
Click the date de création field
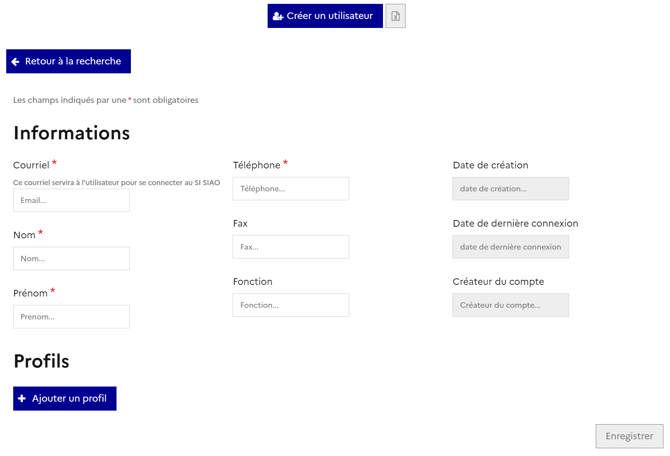point(510,189)
